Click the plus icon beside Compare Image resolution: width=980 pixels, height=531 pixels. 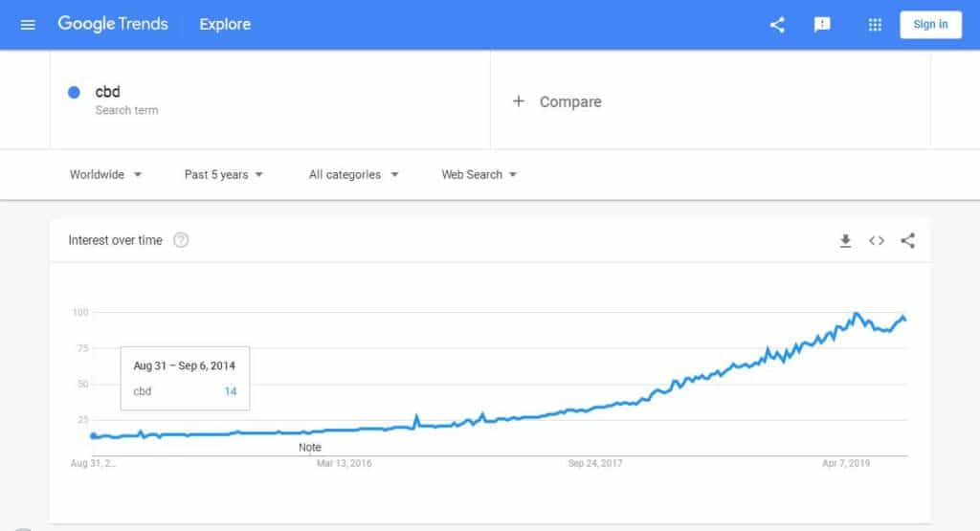coord(518,101)
